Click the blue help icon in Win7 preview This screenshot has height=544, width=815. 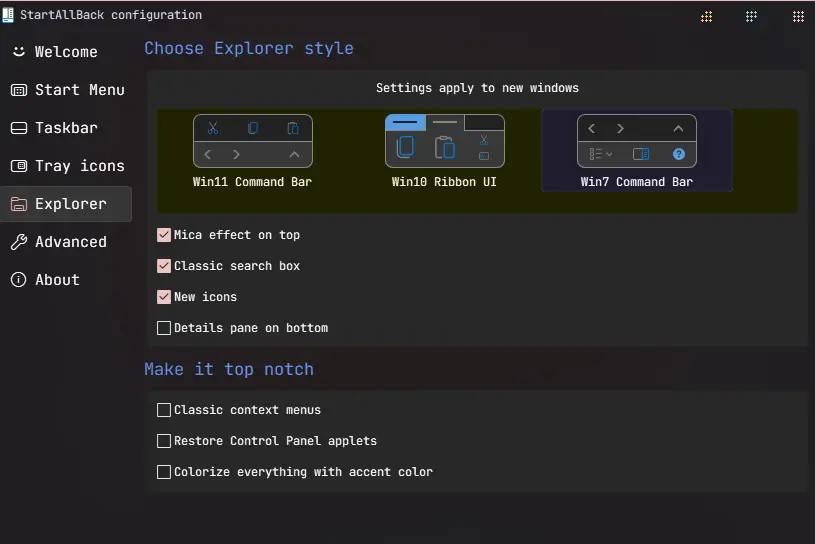[x=679, y=154]
